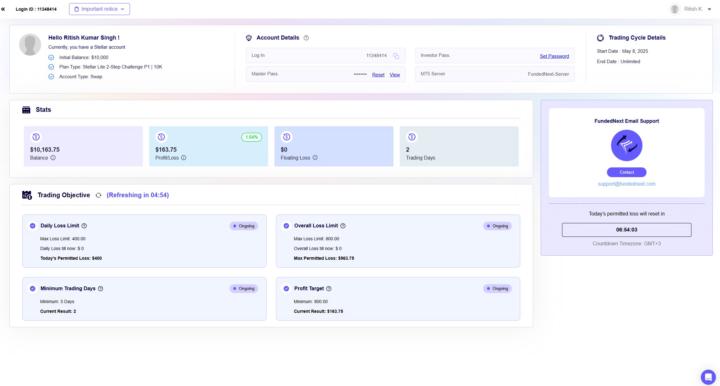Click the Overall Loss Limit check icon
Screen dimensions: 720x386
click(x=287, y=226)
